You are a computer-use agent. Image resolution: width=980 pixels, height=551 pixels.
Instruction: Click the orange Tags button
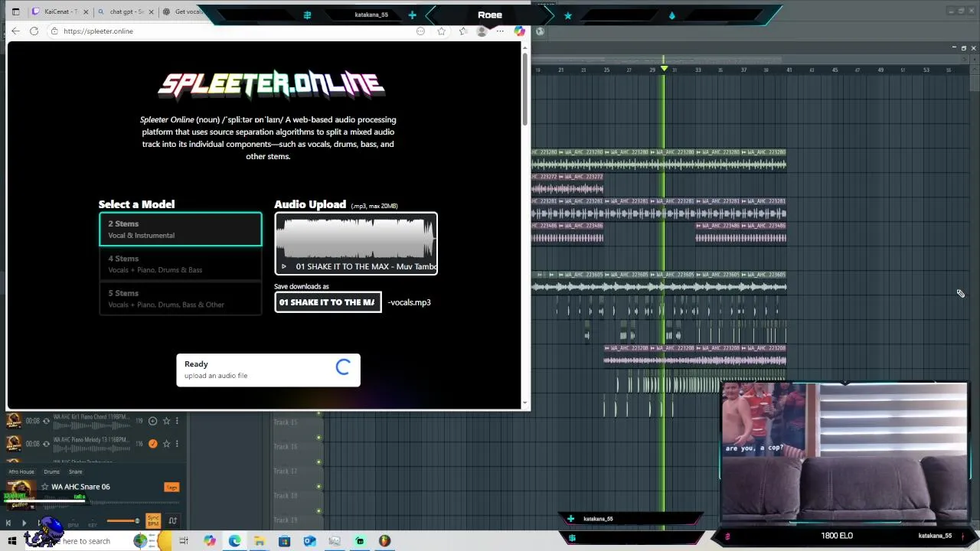tap(171, 487)
